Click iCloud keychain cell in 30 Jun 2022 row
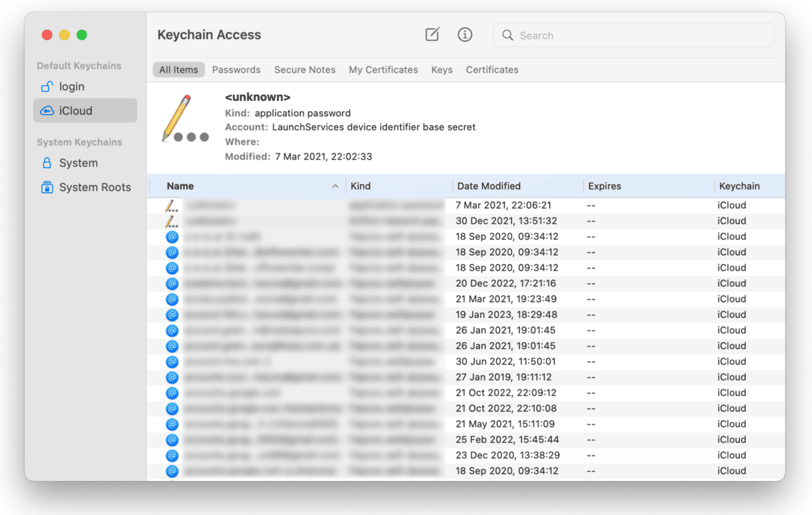This screenshot has height=515, width=812. pos(732,362)
